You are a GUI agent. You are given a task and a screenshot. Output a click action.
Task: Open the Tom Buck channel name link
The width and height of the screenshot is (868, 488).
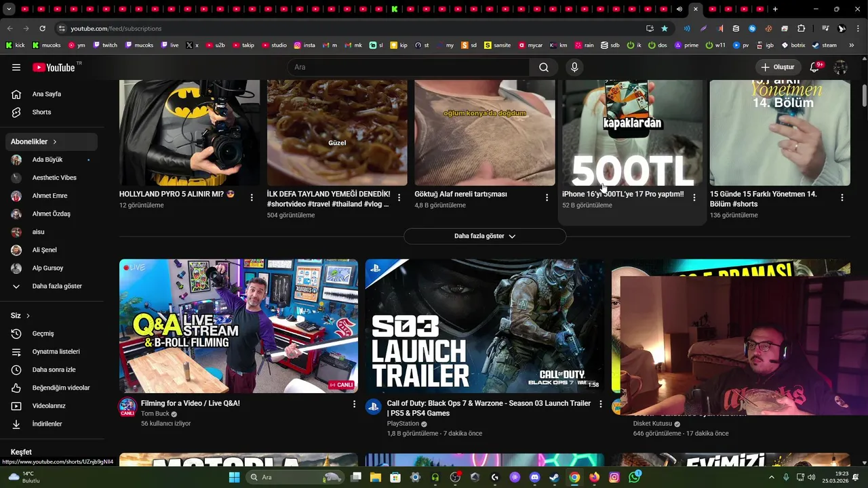click(155, 413)
